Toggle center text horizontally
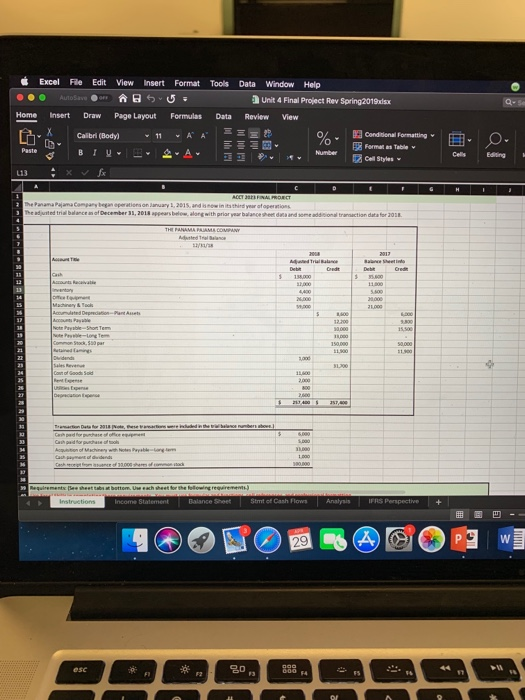525x700 pixels. tap(241, 145)
